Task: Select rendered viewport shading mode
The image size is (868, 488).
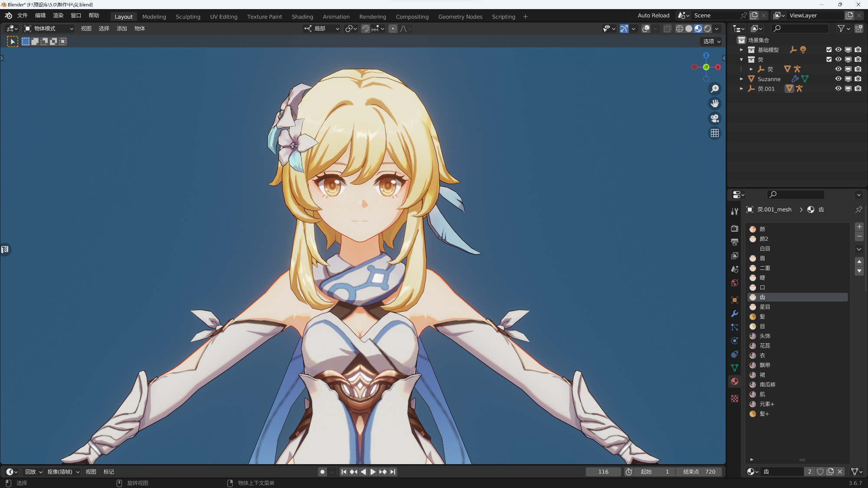Action: pos(707,29)
